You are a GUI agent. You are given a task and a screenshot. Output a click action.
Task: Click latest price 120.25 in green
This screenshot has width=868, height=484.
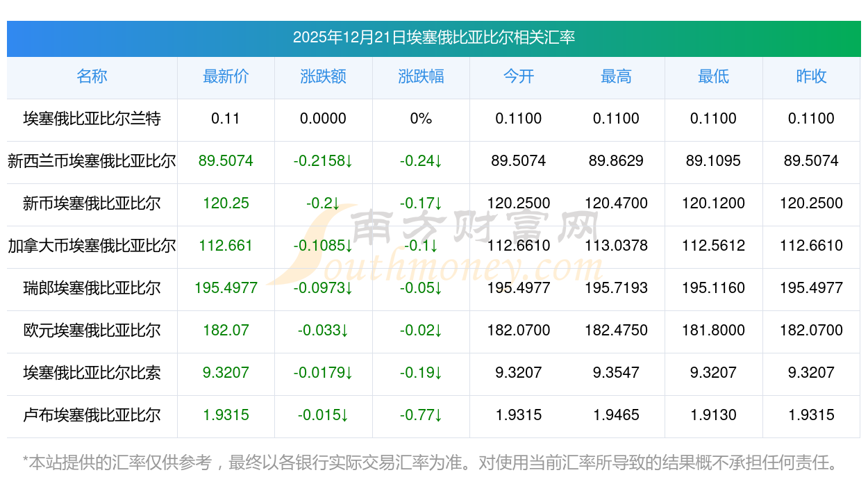tap(226, 203)
